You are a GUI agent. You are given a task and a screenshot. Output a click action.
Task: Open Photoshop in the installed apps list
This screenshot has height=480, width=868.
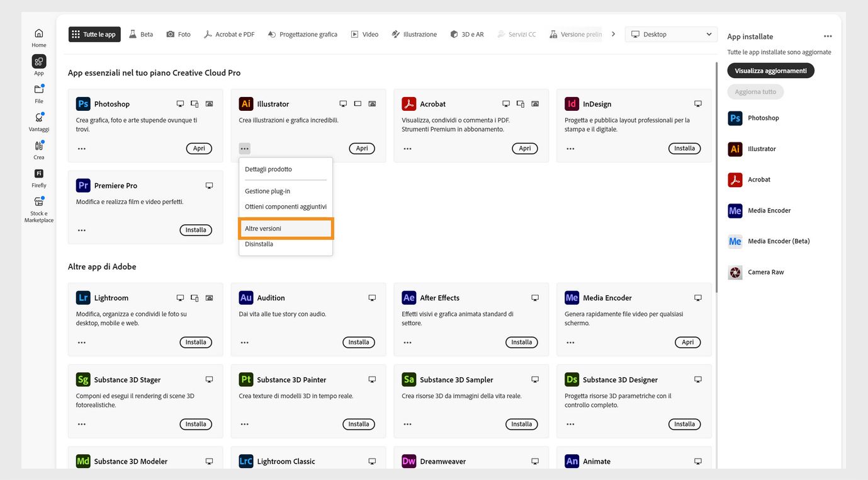(x=754, y=118)
